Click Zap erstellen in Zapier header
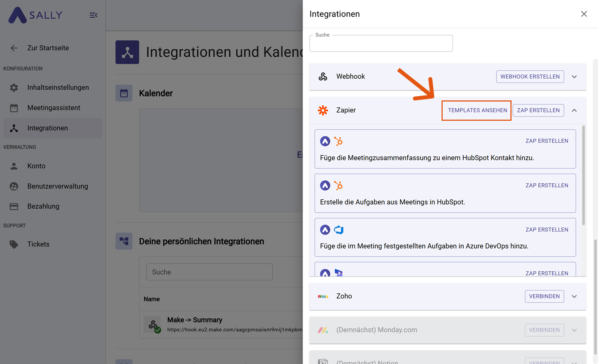Screen dimensions: 598x364 [538, 110]
